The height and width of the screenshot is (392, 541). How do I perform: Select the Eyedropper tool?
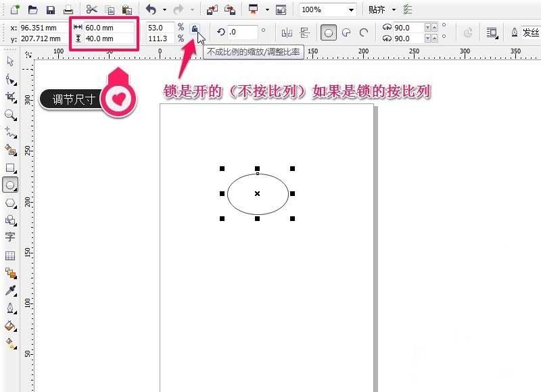pos(11,291)
